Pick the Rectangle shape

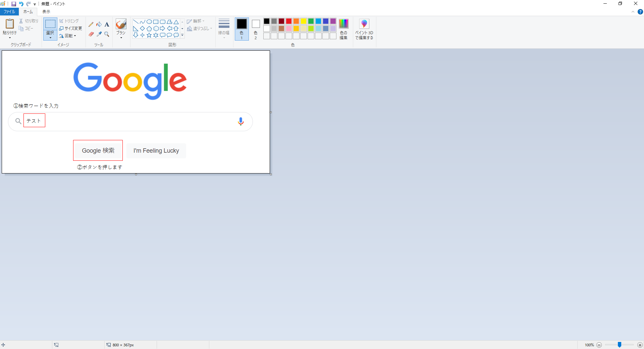click(156, 22)
